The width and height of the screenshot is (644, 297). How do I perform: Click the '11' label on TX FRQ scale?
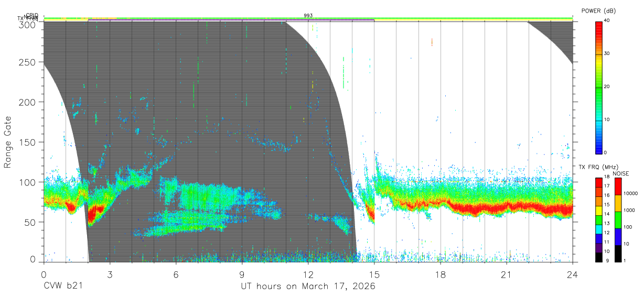tap(607, 243)
